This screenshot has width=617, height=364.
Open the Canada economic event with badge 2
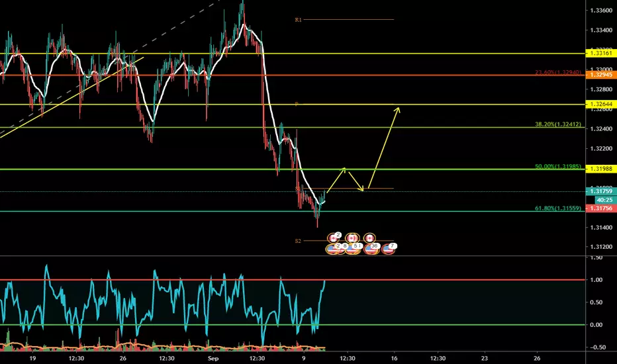point(333,238)
